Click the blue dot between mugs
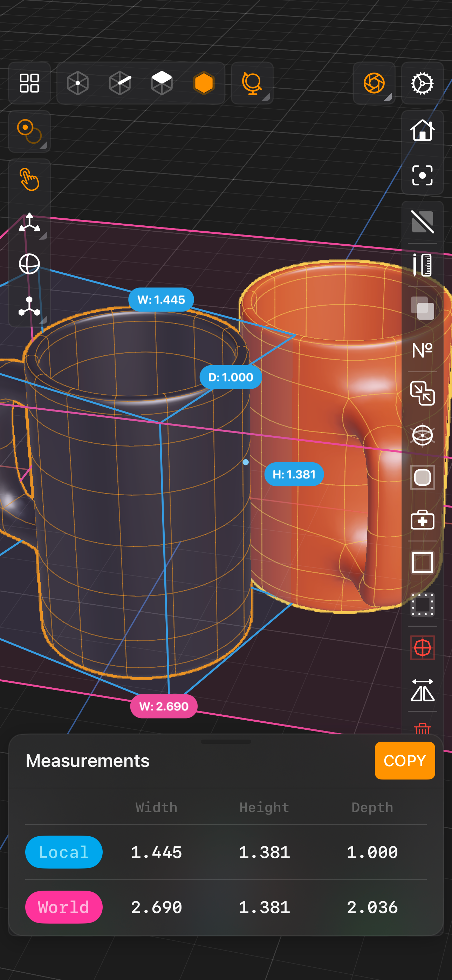Viewport: 452px width, 980px height. click(246, 462)
